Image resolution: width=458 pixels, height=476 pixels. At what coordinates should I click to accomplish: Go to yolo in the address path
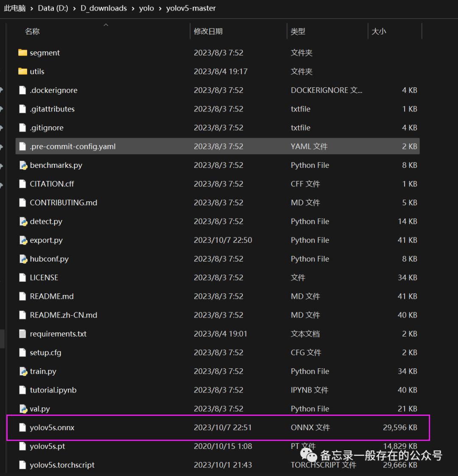point(146,8)
